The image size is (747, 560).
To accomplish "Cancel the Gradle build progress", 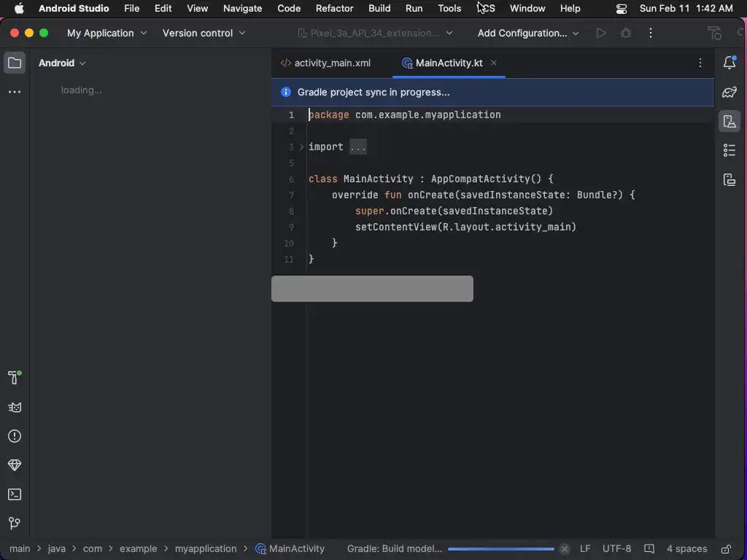I will coord(564,548).
